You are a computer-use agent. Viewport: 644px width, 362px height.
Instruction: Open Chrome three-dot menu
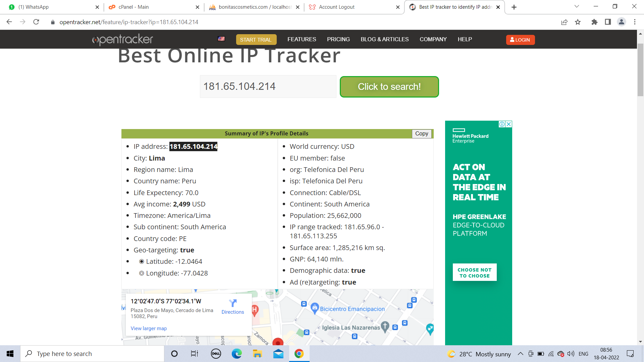pos(635,22)
